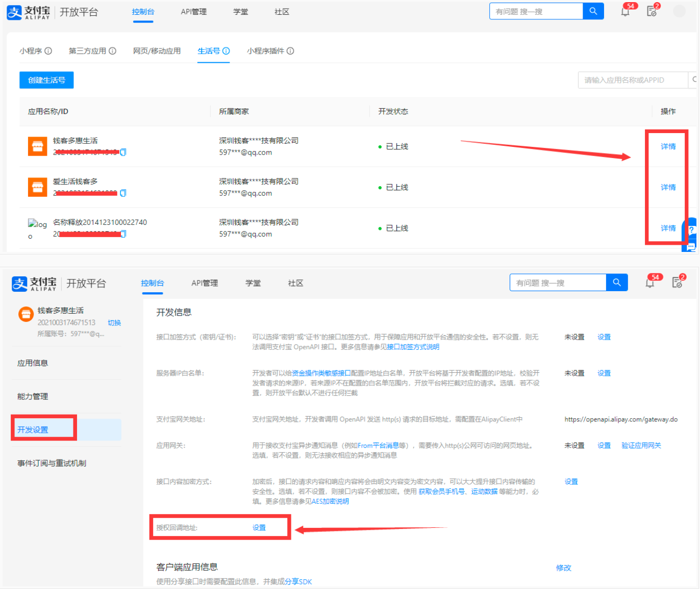Click 切换 to switch application
Screen dimensions: 700x589
click(x=114, y=323)
